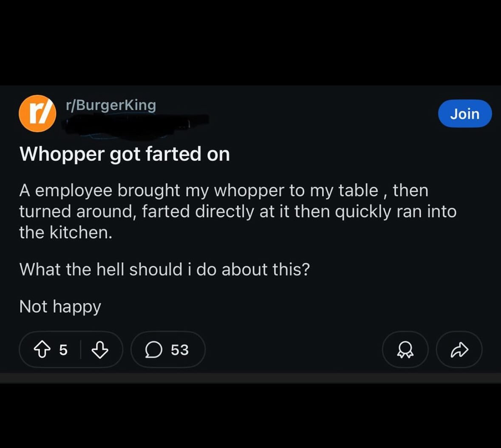
Task: Click the "What the hell should i do" line
Action: coord(164,270)
